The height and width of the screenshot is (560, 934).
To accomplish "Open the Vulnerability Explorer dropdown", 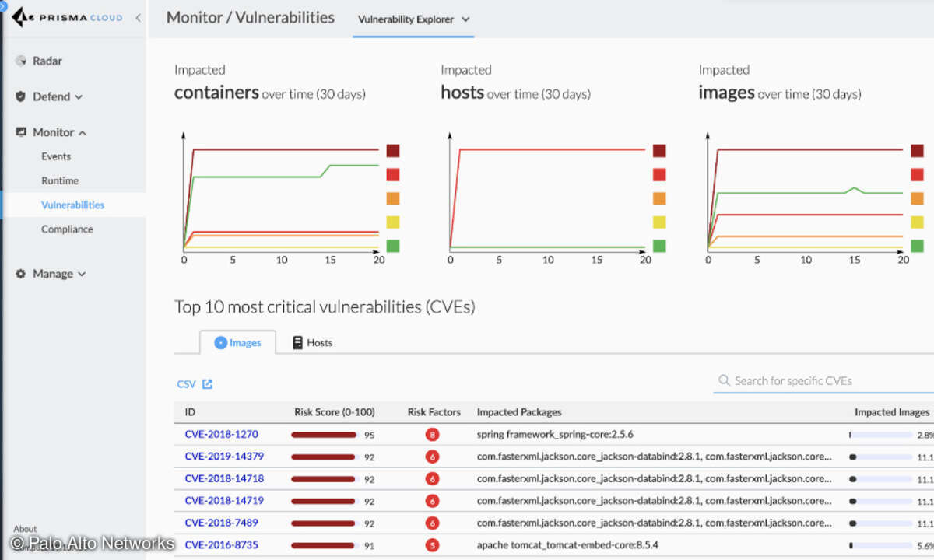I will pyautogui.click(x=413, y=19).
